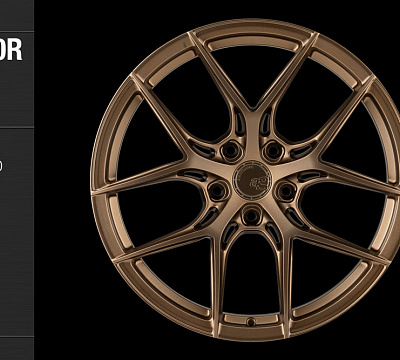
Task: Click the center cap logo on the wheel
Action: (x=252, y=180)
